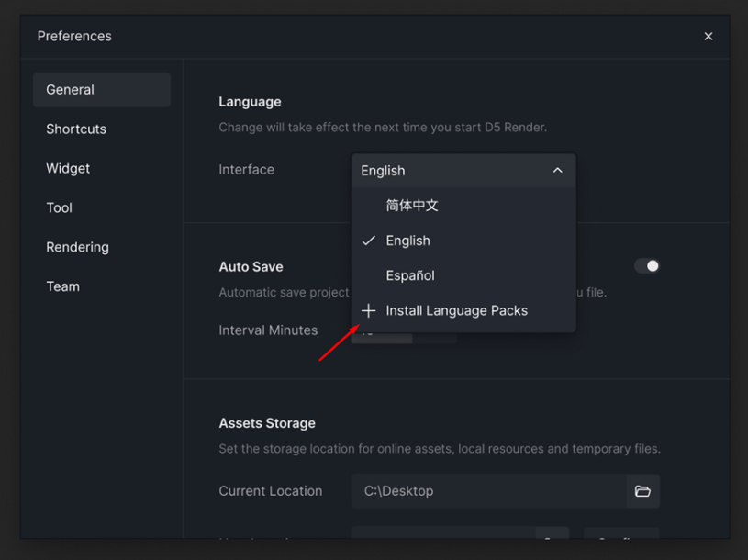Viewport: 748px width, 560px height.
Task: Click the Preferences window title
Action: (x=74, y=36)
